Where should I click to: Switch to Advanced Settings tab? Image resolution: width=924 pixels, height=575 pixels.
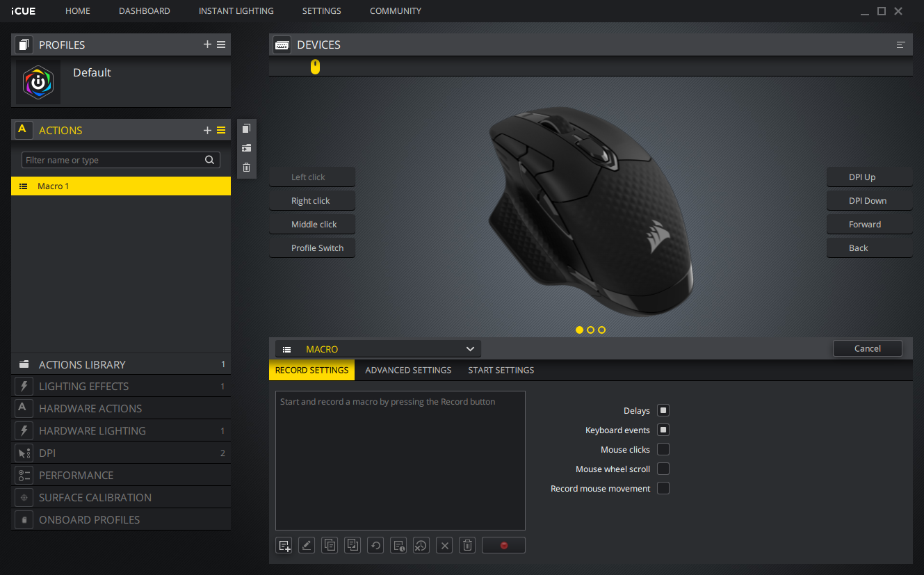tap(408, 370)
